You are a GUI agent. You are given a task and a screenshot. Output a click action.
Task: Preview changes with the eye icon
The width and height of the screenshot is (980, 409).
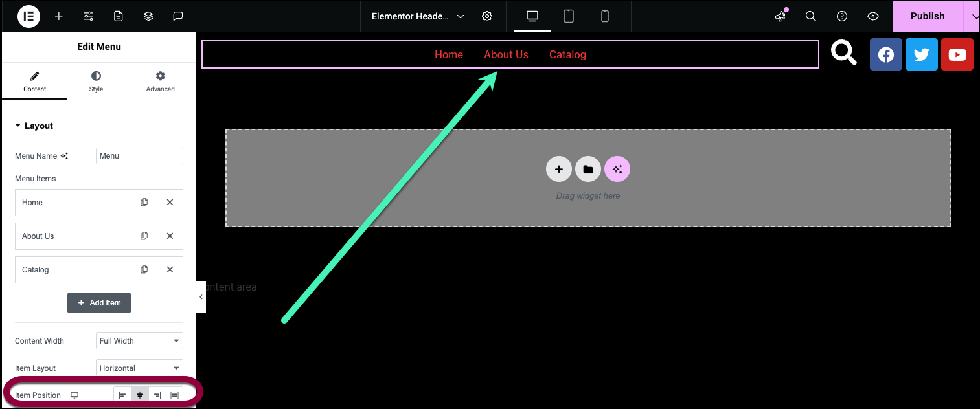pos(873,16)
